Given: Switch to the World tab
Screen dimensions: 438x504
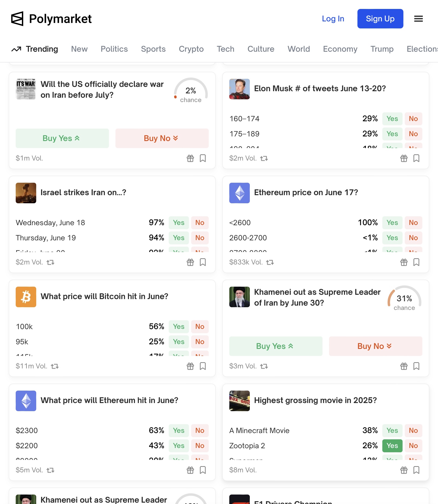Looking at the screenshot, I should pyautogui.click(x=299, y=49).
